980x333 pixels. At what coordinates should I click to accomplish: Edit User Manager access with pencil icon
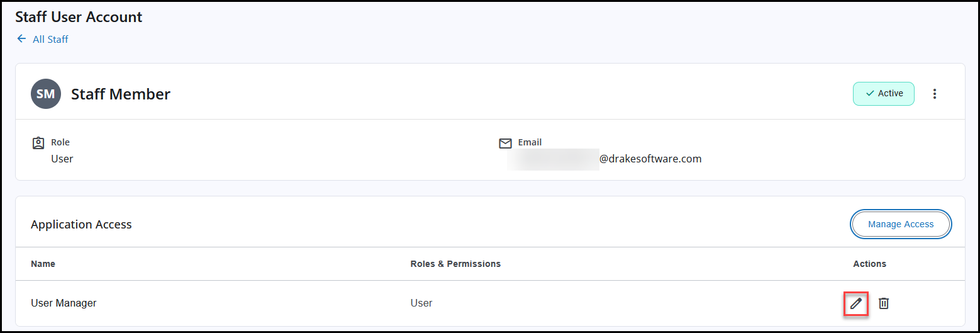(x=855, y=303)
